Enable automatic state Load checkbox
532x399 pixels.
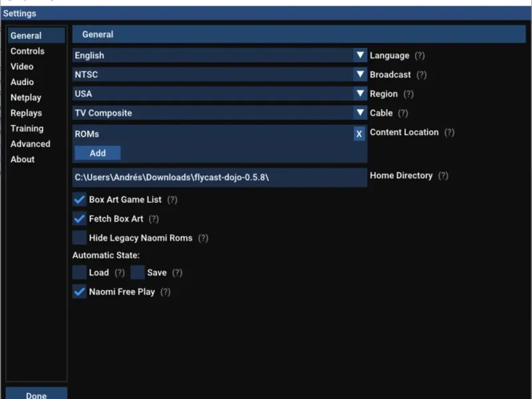tap(79, 273)
